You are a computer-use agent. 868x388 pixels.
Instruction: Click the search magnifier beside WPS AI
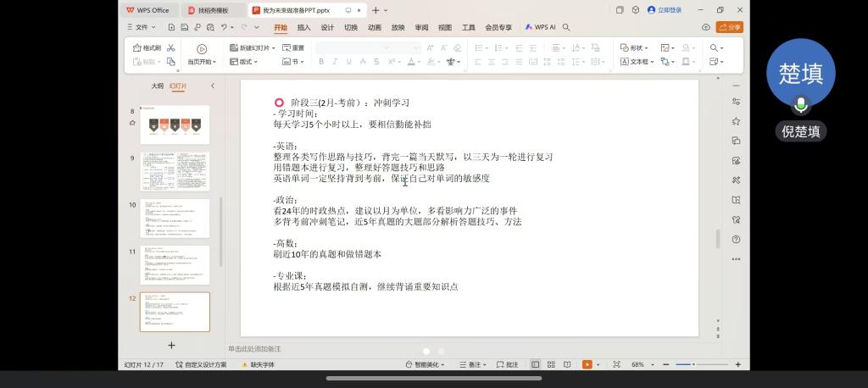click(566, 27)
